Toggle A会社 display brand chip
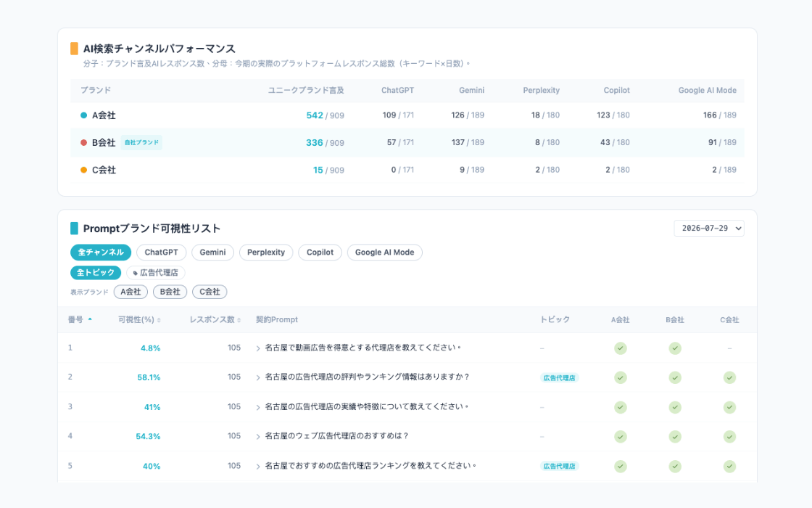 (131, 292)
